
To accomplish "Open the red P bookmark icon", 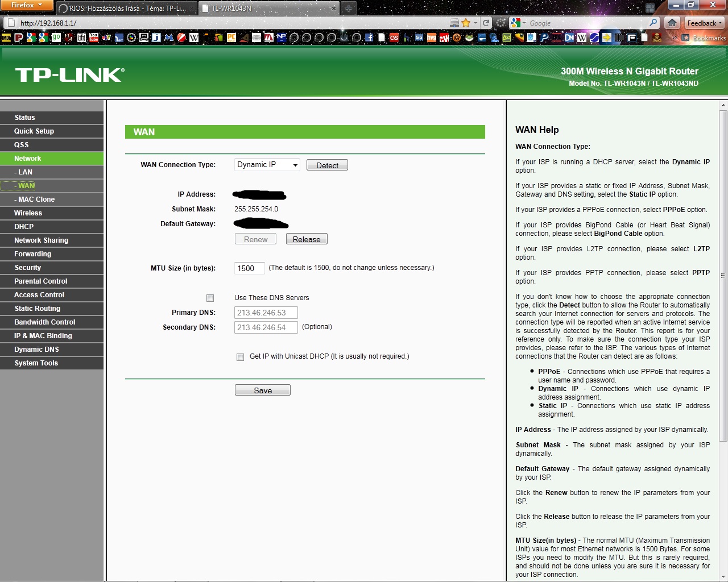I will tap(19, 38).
